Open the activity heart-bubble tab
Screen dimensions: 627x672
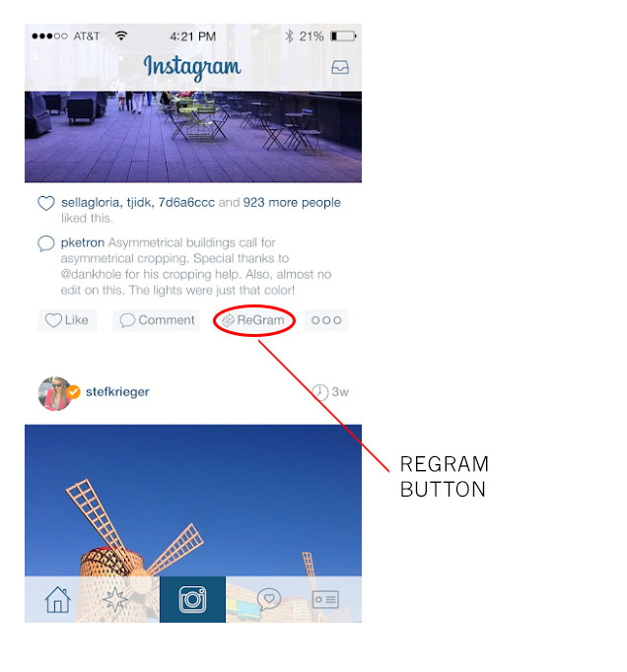pyautogui.click(x=269, y=599)
